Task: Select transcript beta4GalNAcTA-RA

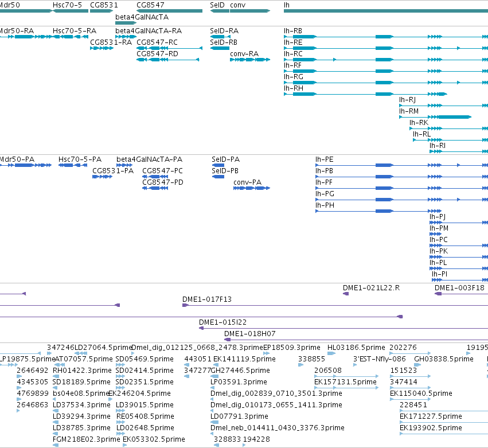Action: coord(149,31)
